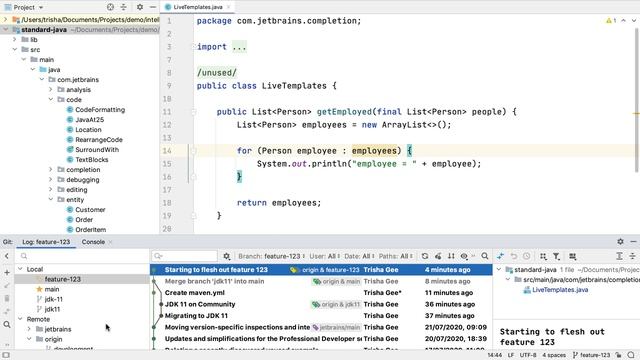The height and width of the screenshot is (360, 640).
Task: Select the LiveTemplates.java editor tab
Action: click(x=198, y=7)
